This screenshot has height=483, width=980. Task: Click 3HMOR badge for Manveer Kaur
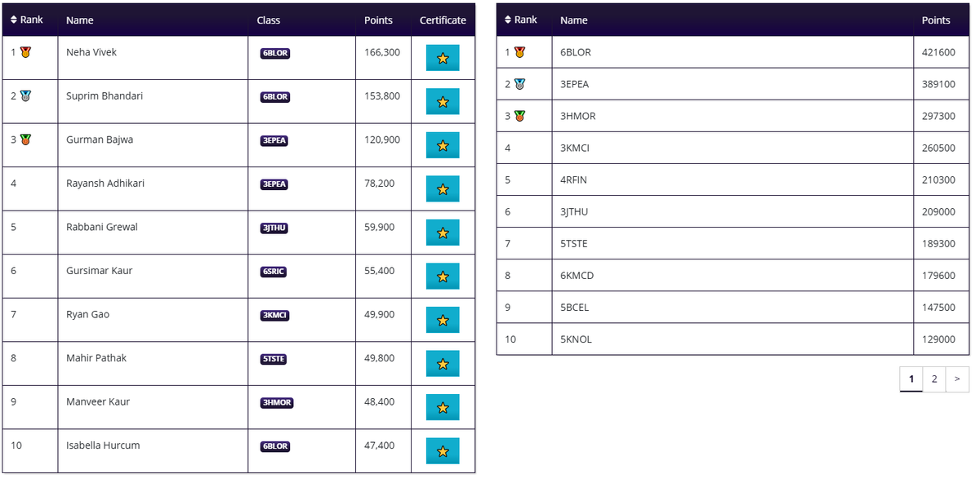(x=277, y=402)
